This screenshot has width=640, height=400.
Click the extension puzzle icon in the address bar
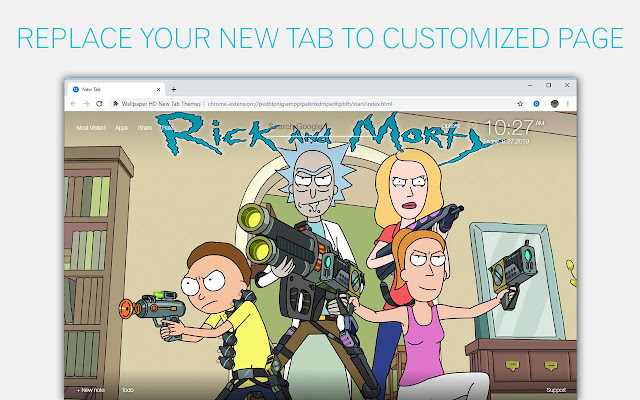click(116, 104)
